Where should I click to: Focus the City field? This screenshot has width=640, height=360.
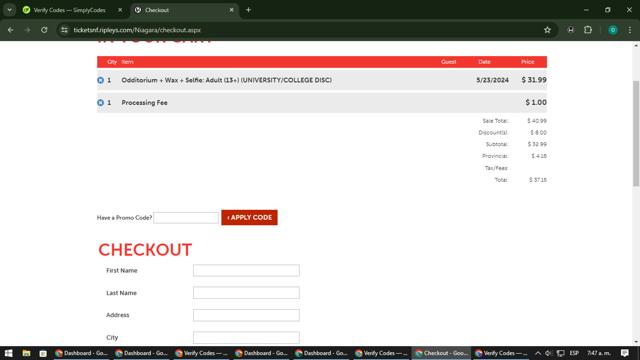click(246, 338)
